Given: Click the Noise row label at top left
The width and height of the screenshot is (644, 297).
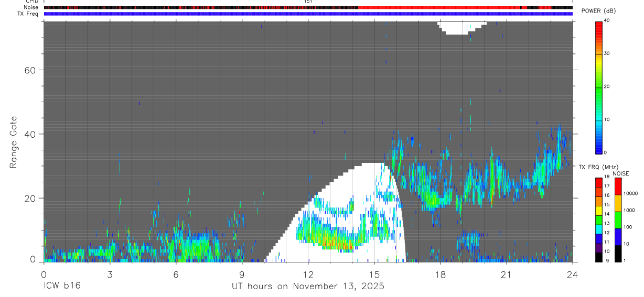Looking at the screenshot, I should (x=31, y=7).
